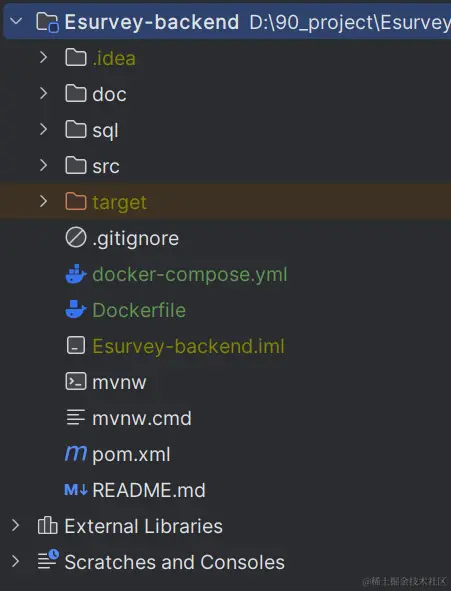Click the orange target folder icon

point(76,201)
